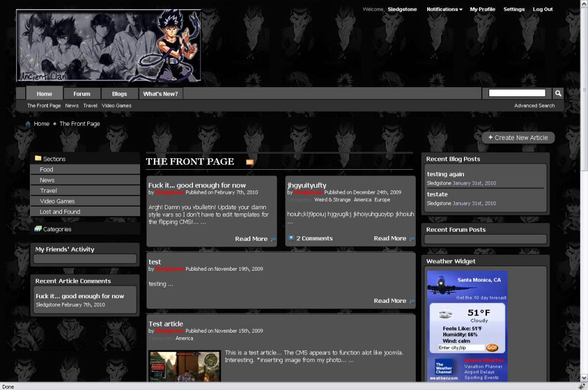The image size is (588, 390).
Task: Open recent comment article link in sidebar
Action: (x=80, y=296)
